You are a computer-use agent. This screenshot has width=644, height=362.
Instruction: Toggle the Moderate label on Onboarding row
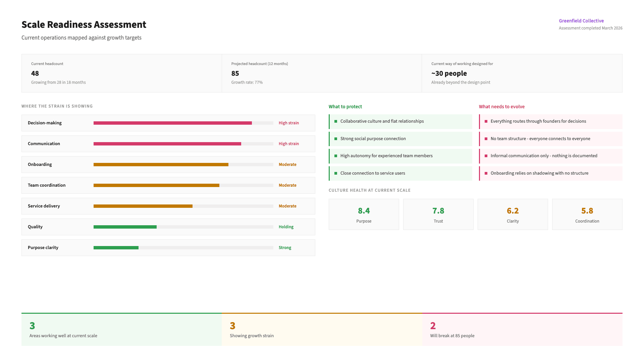tap(287, 164)
